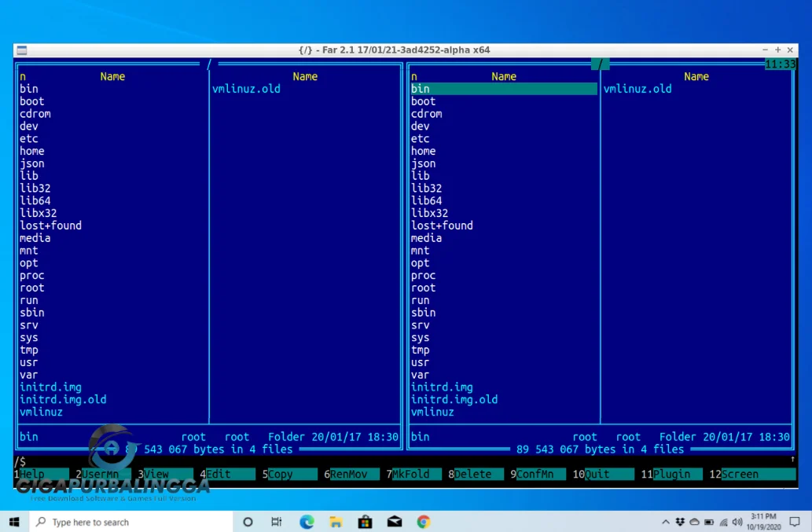Click 5 Copy function key button
The width and height of the screenshot is (812, 532).
point(289,474)
